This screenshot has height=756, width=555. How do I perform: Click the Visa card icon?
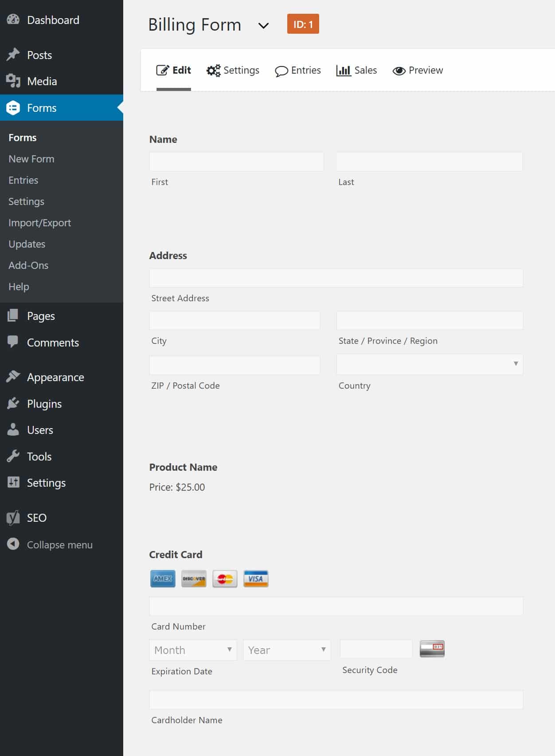pos(256,579)
